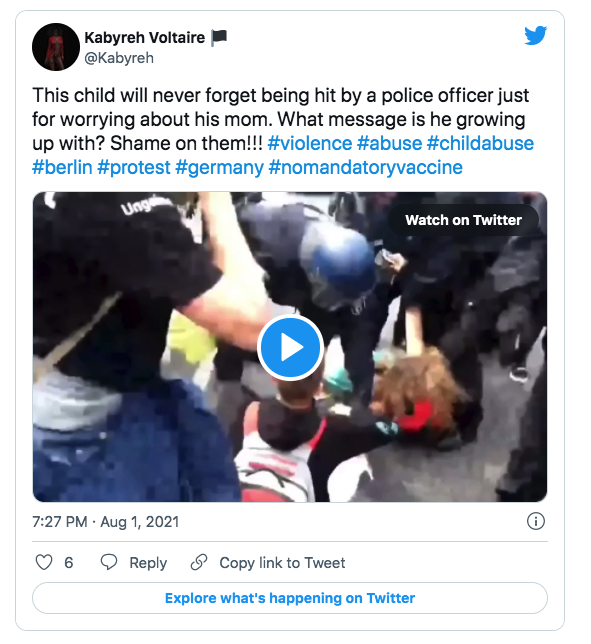
Task: Click the 7:27 PM Aug 1, 2021 timestamp
Action: [106, 522]
